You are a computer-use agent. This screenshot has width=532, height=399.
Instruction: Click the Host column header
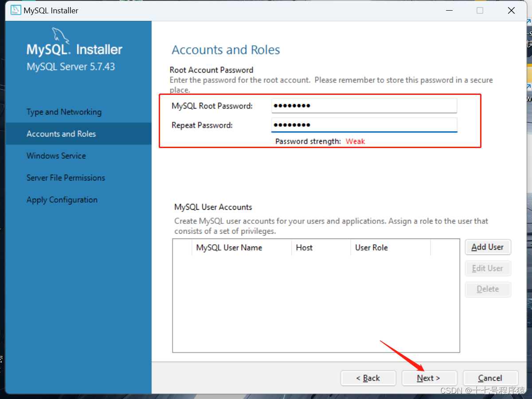pyautogui.click(x=321, y=248)
